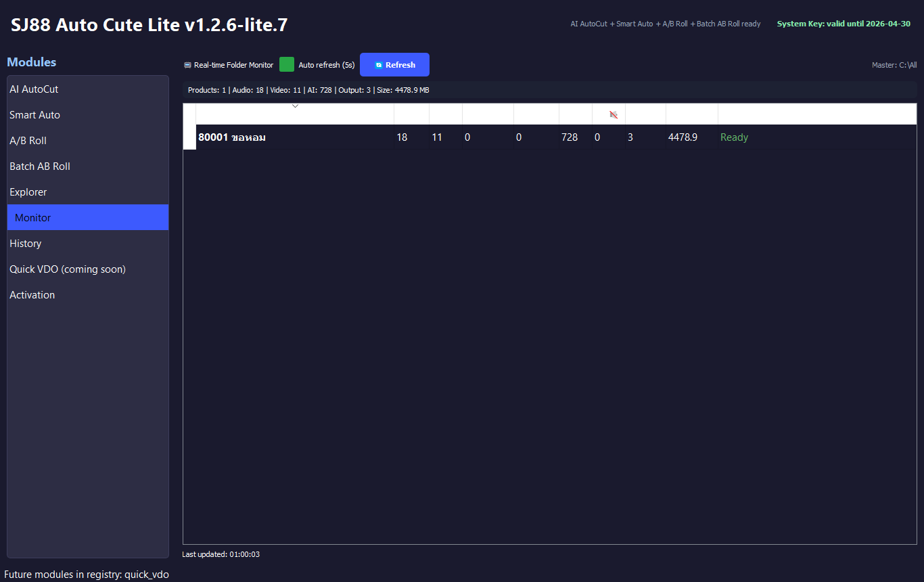Switch to the Smart Auto module
The height and width of the screenshot is (582, 924).
pos(34,115)
